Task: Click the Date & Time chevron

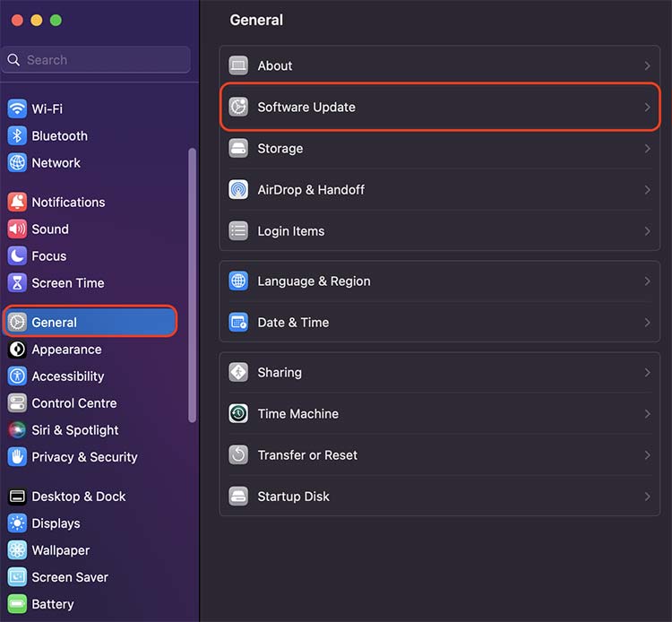Action: click(647, 323)
